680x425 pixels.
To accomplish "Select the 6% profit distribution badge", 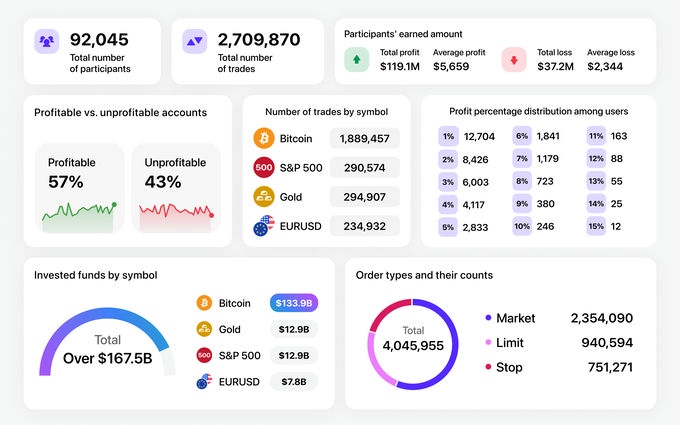I will pyautogui.click(x=522, y=136).
